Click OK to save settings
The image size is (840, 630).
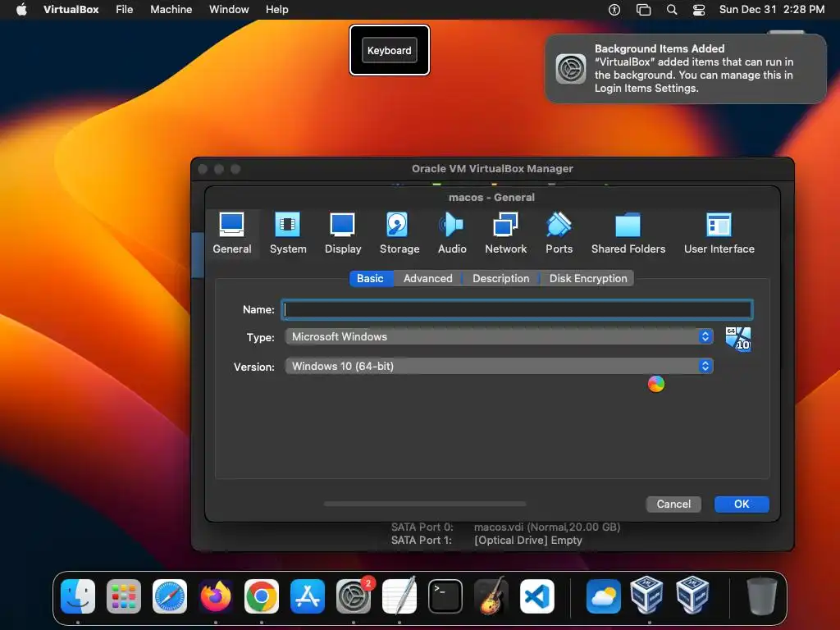click(742, 504)
